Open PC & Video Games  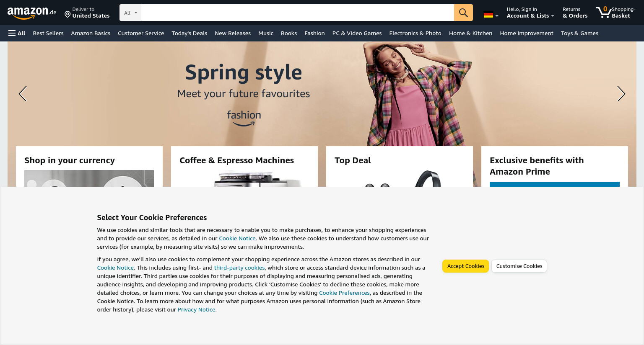coord(357,33)
